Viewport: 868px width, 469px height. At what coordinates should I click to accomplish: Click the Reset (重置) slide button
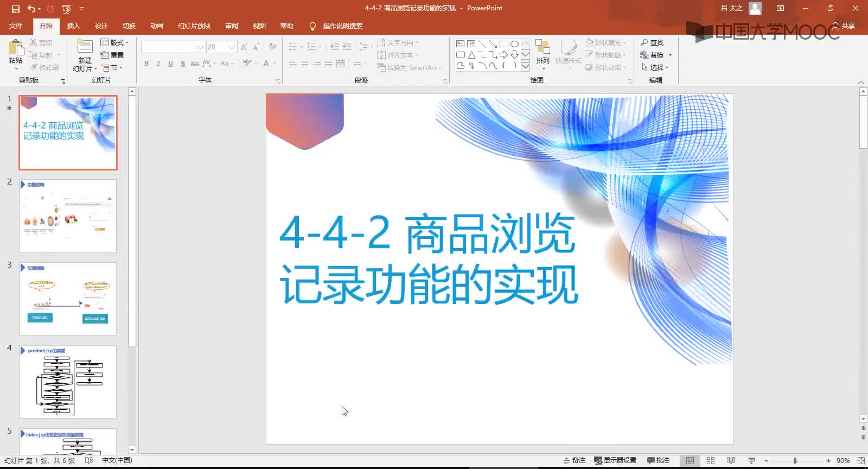click(112, 55)
